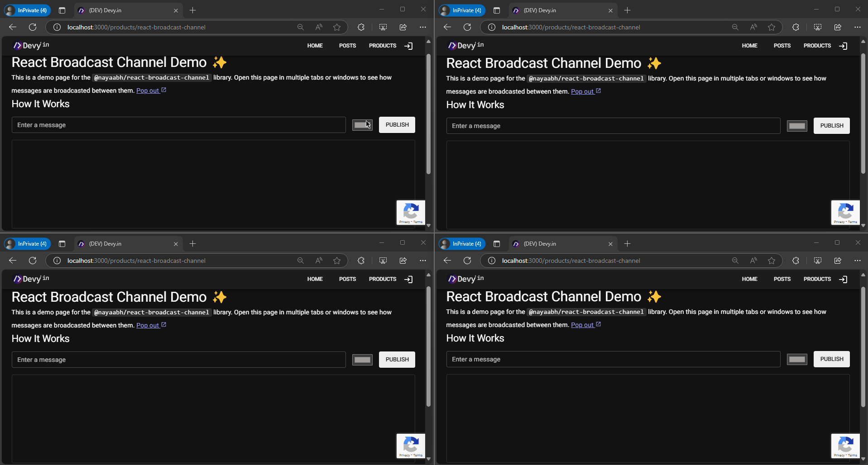
Task: Go back in the bottom-left window
Action: click(13, 261)
